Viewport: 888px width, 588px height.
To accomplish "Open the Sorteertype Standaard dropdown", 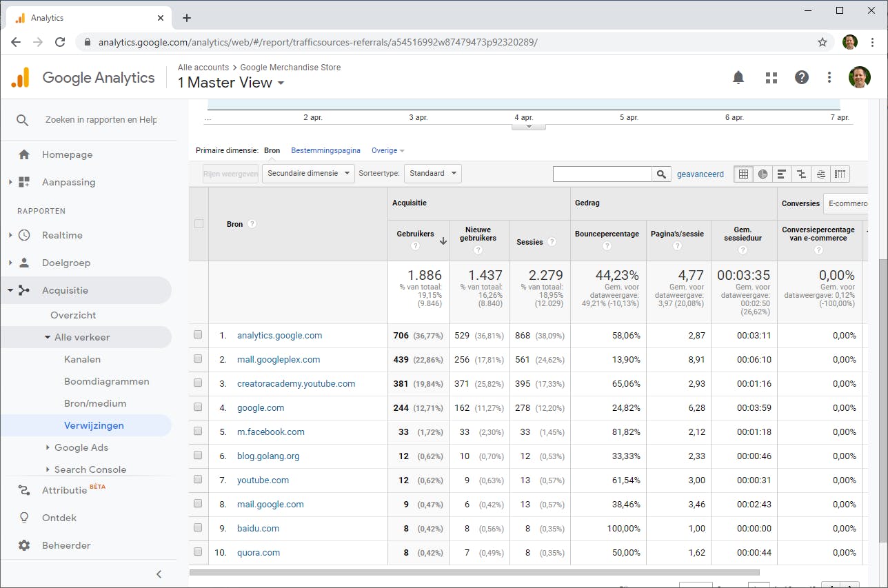I will 432,174.
